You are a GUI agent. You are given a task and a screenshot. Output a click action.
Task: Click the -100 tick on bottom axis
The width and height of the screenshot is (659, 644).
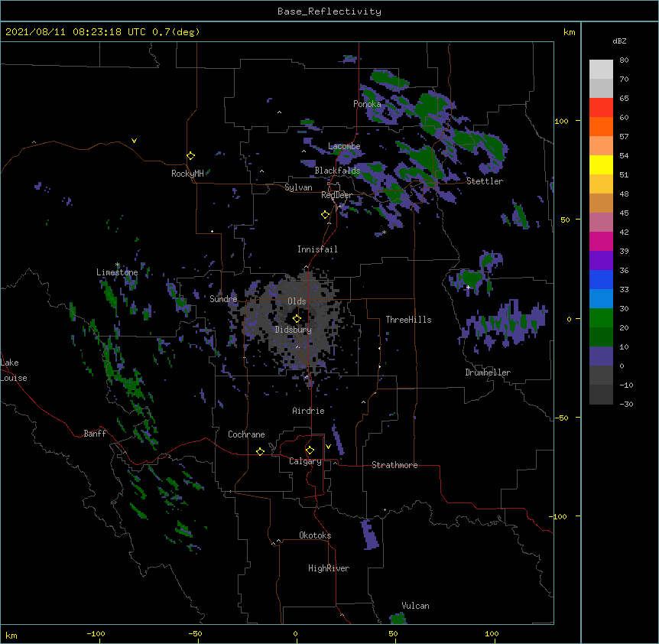pos(96,633)
